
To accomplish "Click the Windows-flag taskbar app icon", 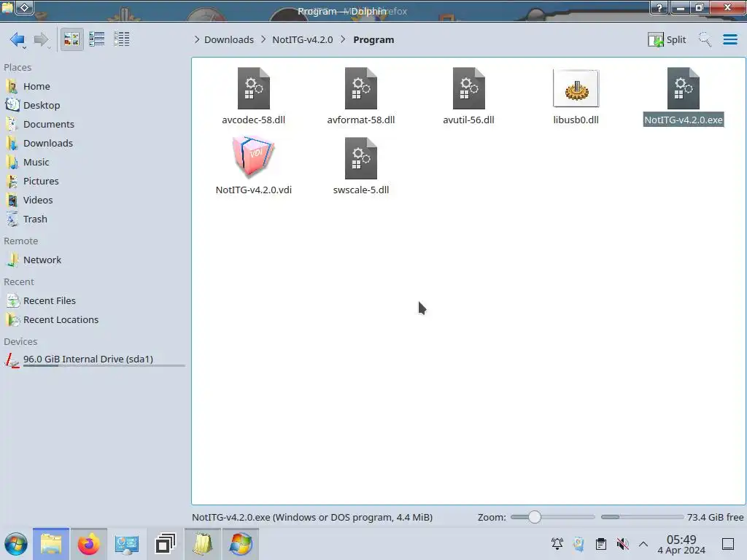I will [x=241, y=544].
